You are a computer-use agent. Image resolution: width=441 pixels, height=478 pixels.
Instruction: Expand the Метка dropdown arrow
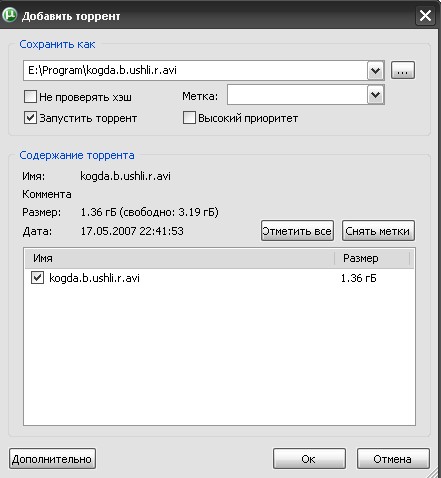376,95
